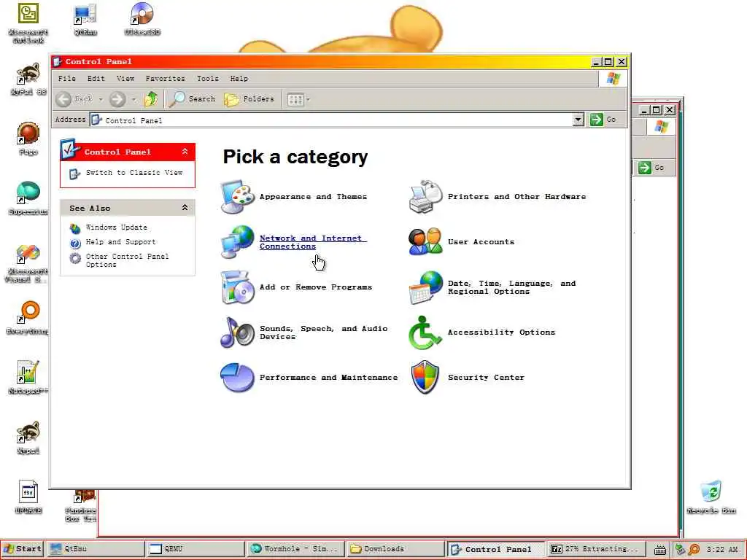
Task: Select the Microsoft Outlook desktop icon
Action: tap(28, 23)
